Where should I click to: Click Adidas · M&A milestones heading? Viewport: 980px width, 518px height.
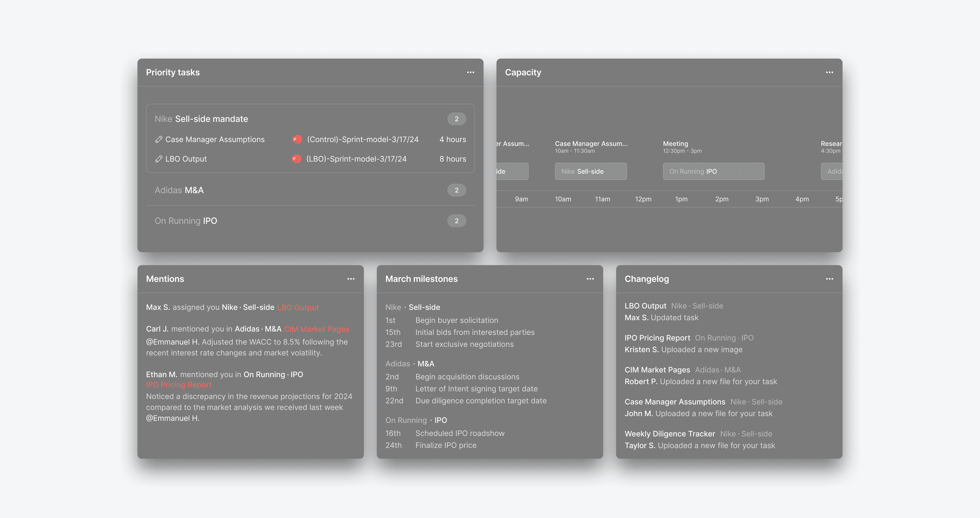[410, 364]
